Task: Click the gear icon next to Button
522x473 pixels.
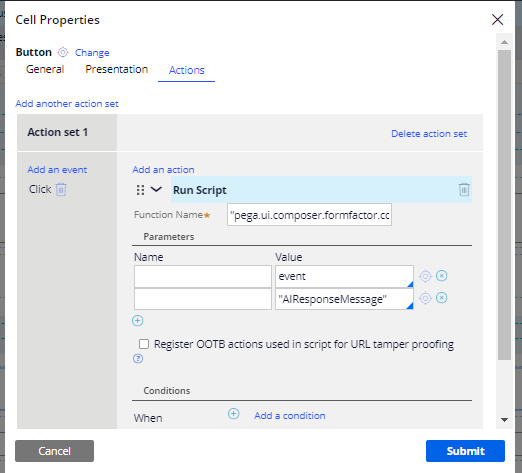Action: [x=63, y=52]
